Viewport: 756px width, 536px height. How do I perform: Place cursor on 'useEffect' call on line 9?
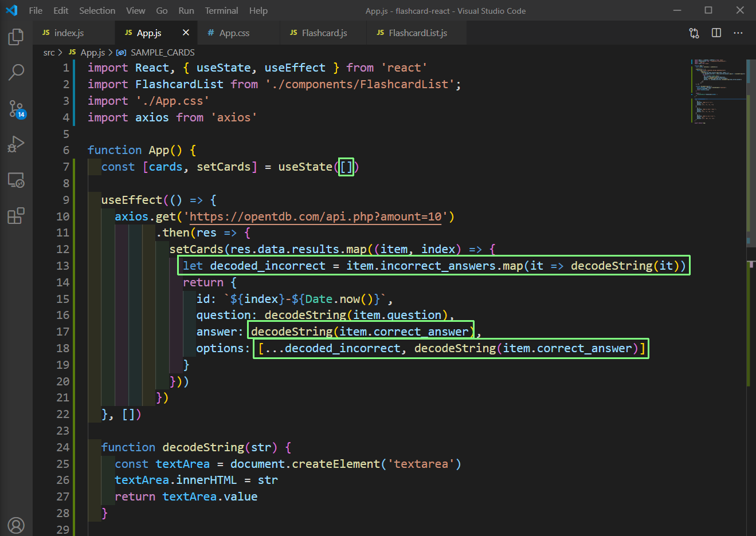131,200
